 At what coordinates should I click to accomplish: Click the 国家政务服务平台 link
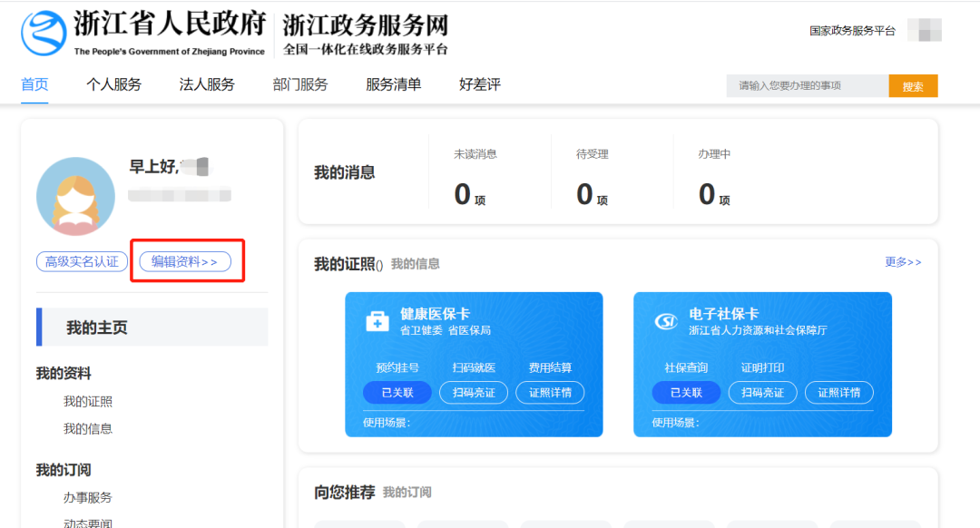852,31
